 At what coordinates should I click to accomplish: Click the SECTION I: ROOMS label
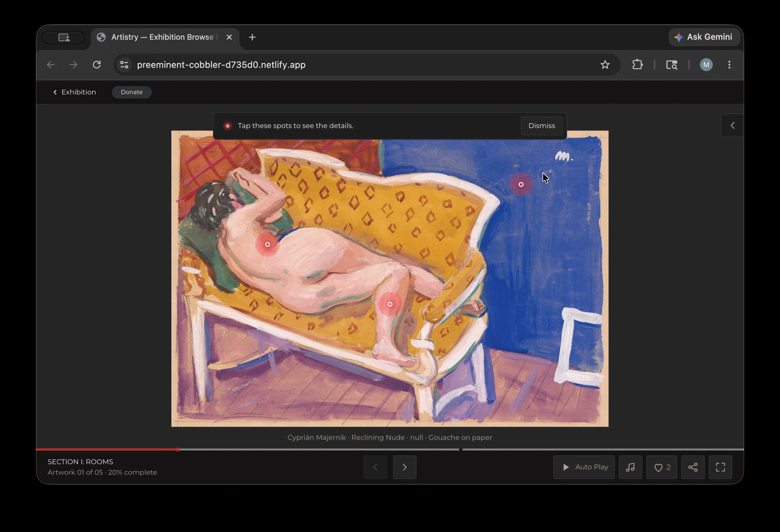pos(80,462)
